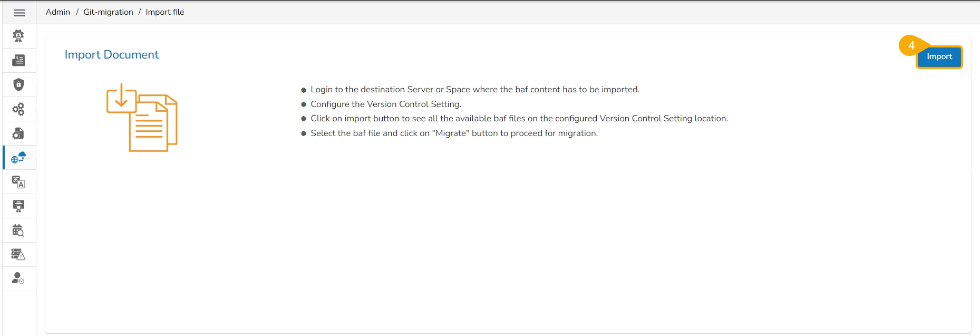Click the orange step 4 marker
The image size is (980, 336).
[x=910, y=46]
